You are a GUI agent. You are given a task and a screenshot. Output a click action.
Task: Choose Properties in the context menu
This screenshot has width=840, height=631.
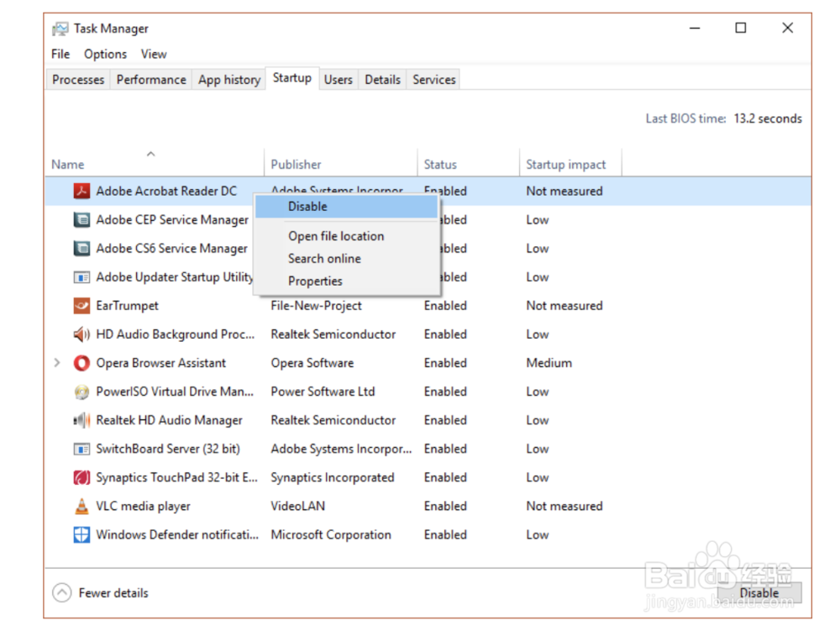(347, 281)
